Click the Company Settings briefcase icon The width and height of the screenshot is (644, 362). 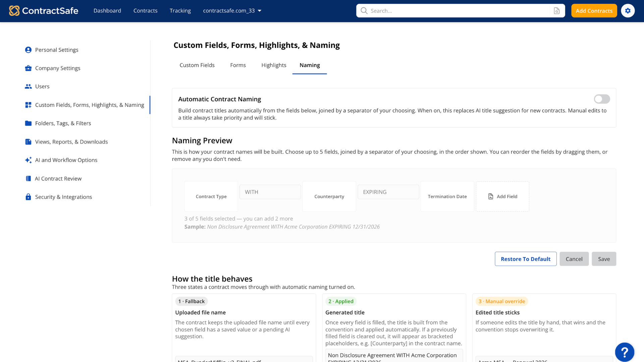(28, 68)
